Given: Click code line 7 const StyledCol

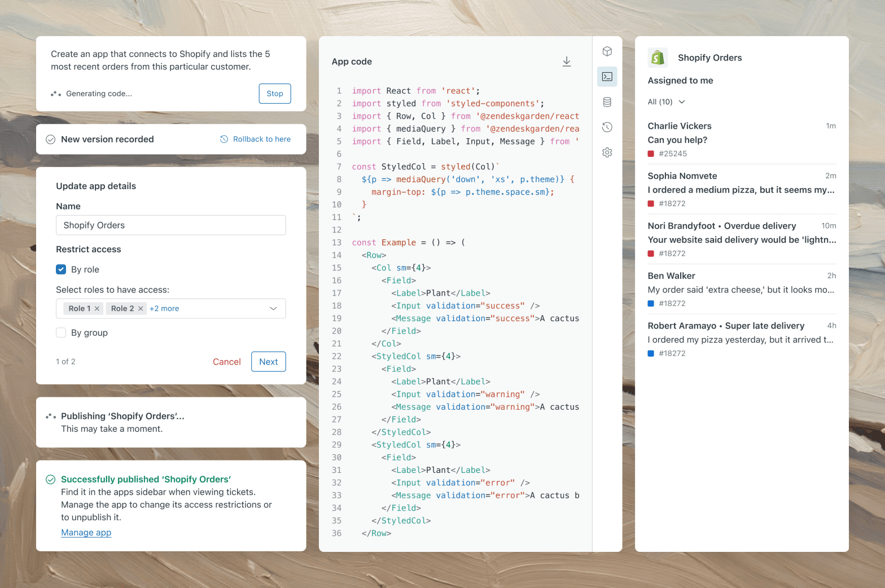Looking at the screenshot, I should pos(426,166).
